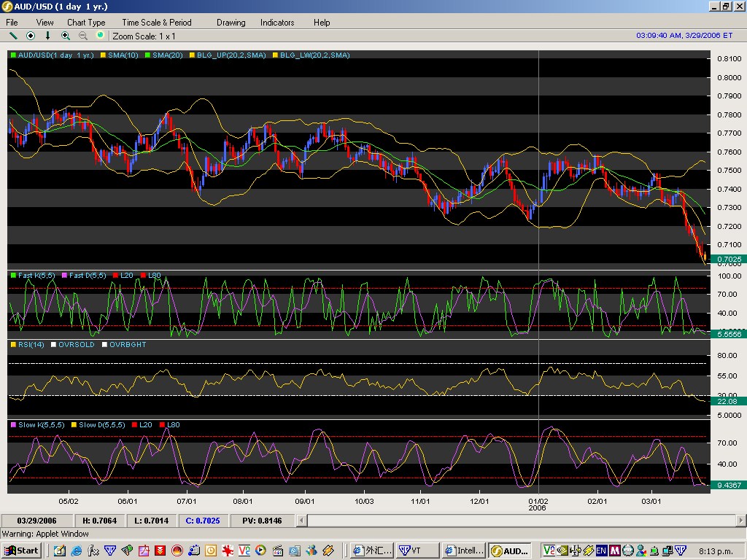Zoom out with the magnifier minus icon
The width and height of the screenshot is (747, 560).
(83, 35)
